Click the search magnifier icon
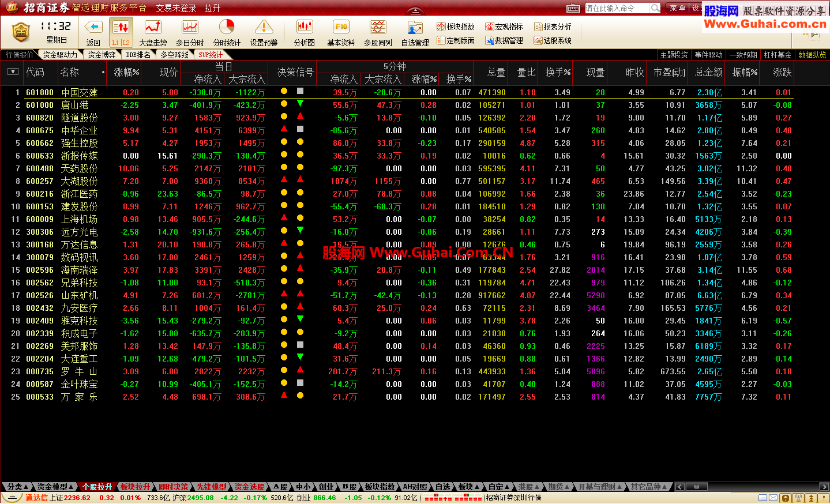This screenshot has height=504, width=830. pos(655,8)
